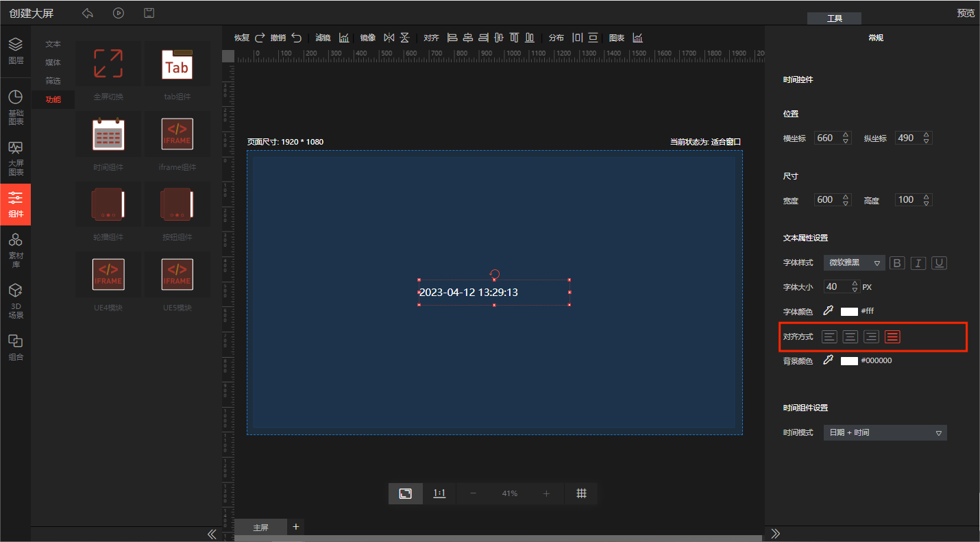980x542 pixels.
Task: Click the white 字体颜色 color swatch
Action: (x=849, y=312)
